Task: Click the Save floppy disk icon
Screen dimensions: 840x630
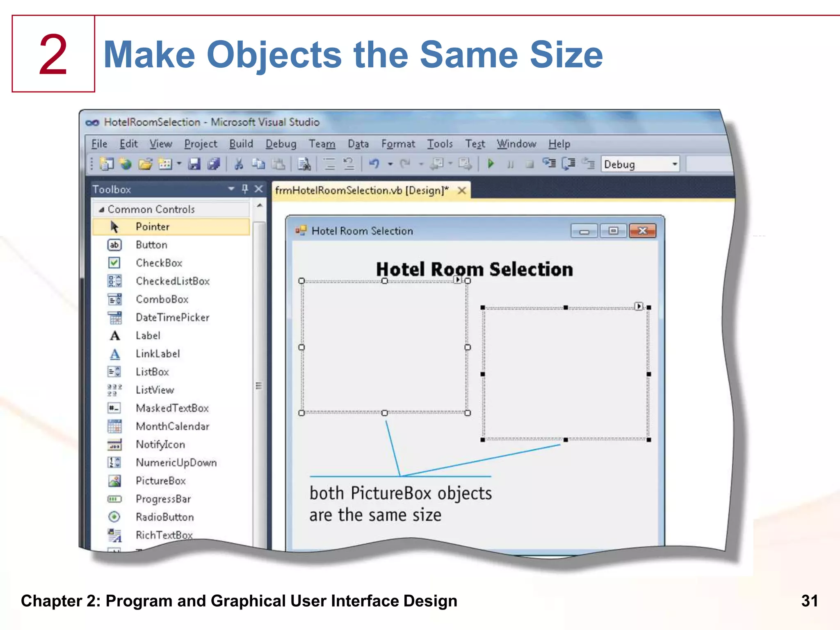Action: point(194,164)
